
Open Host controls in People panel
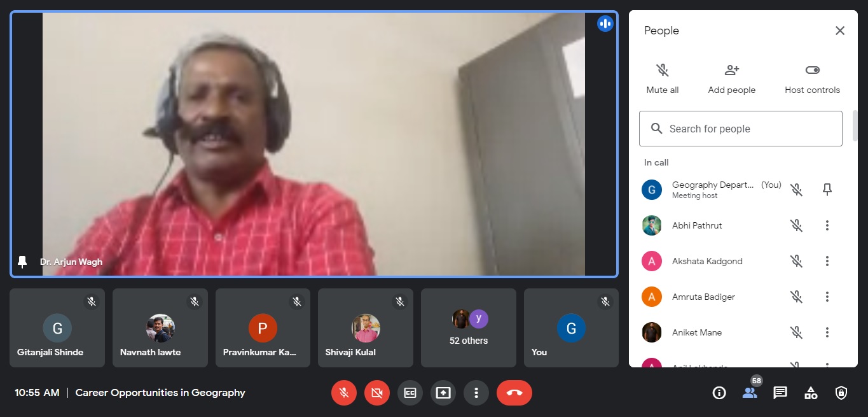pyautogui.click(x=813, y=79)
